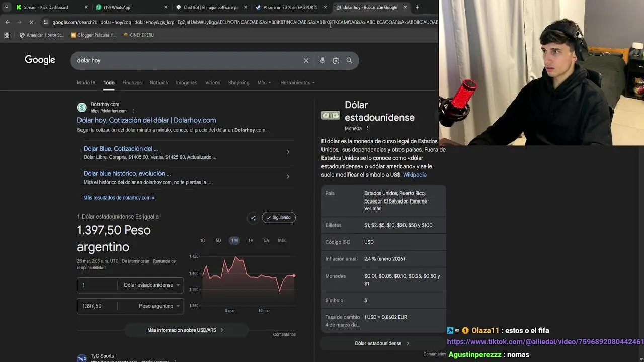Image resolution: width=644 pixels, height=362 pixels.
Task: Click the Google logo
Action: (x=40, y=60)
